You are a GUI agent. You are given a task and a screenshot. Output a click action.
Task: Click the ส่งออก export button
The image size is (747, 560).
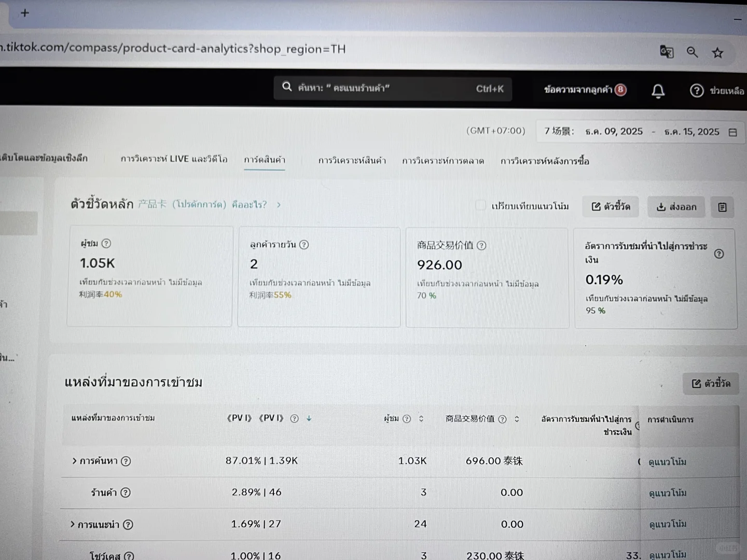676,207
